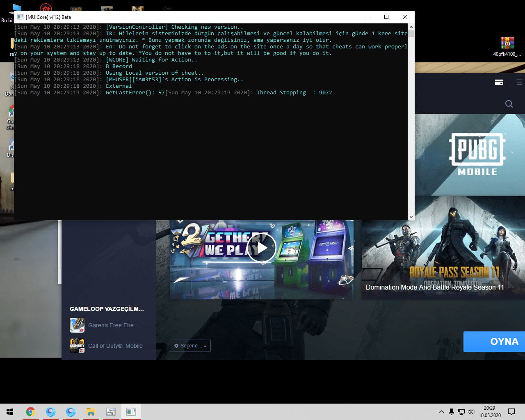Screen dimensions: 525x420
Task: Minimize the MUICore console window
Action: click(368, 17)
